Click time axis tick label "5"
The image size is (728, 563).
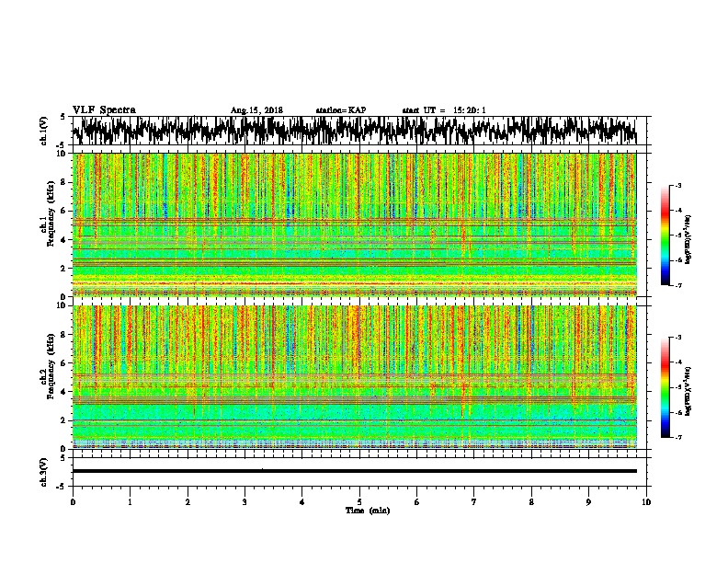pyautogui.click(x=359, y=502)
